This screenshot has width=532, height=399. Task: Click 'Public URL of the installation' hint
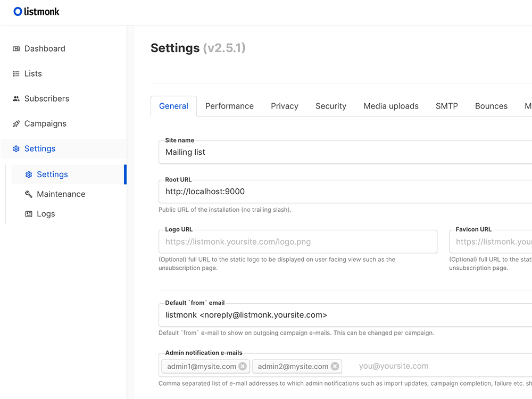point(225,210)
